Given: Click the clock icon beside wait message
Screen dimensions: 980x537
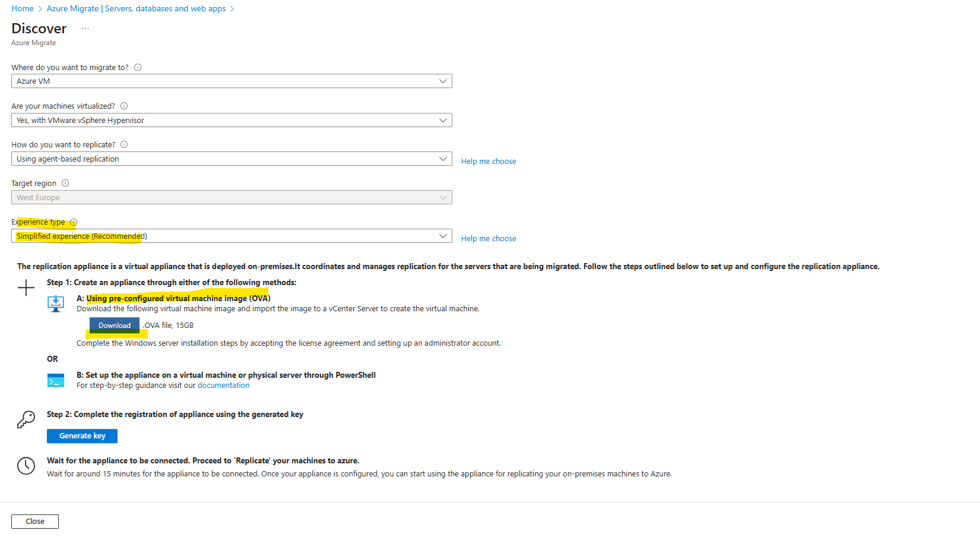Looking at the screenshot, I should pos(26,466).
